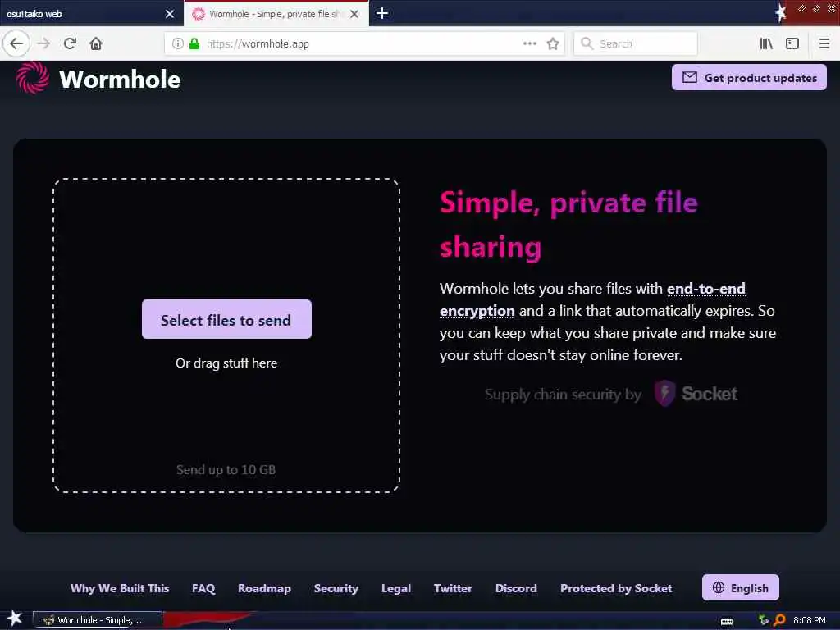
Task: Click the search magnifier icon in search box
Action: [587, 43]
